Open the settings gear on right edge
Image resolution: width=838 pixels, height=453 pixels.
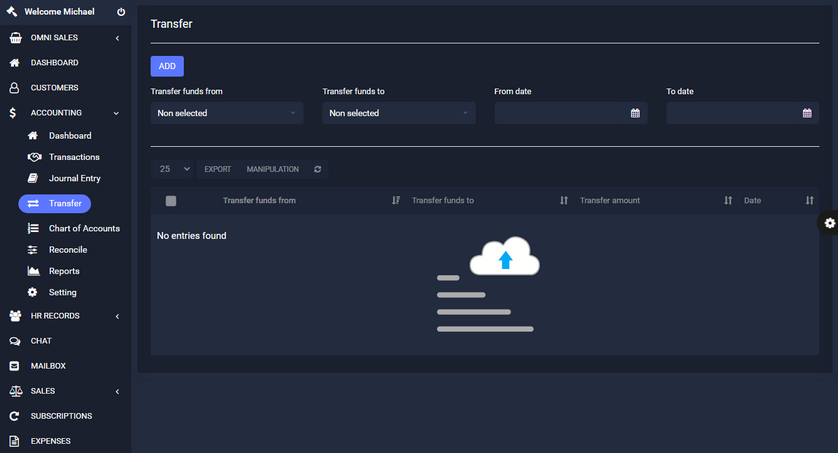(829, 223)
